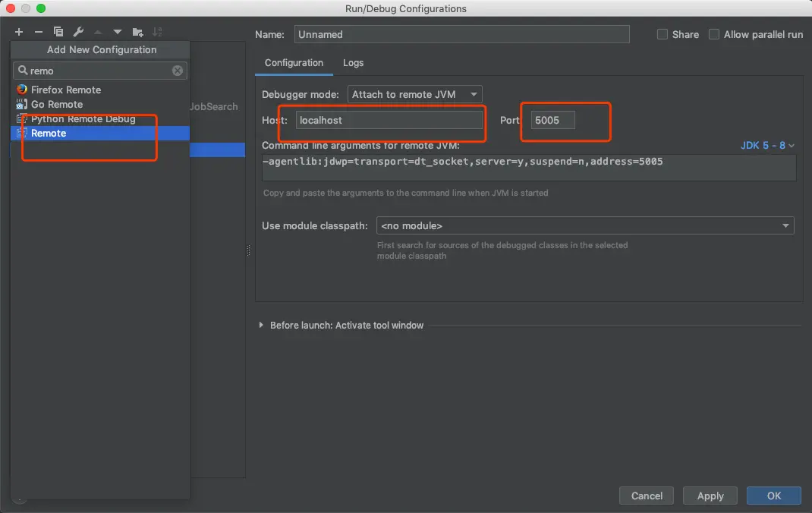Click the Host field with localhost
812x513 pixels.
click(x=389, y=120)
